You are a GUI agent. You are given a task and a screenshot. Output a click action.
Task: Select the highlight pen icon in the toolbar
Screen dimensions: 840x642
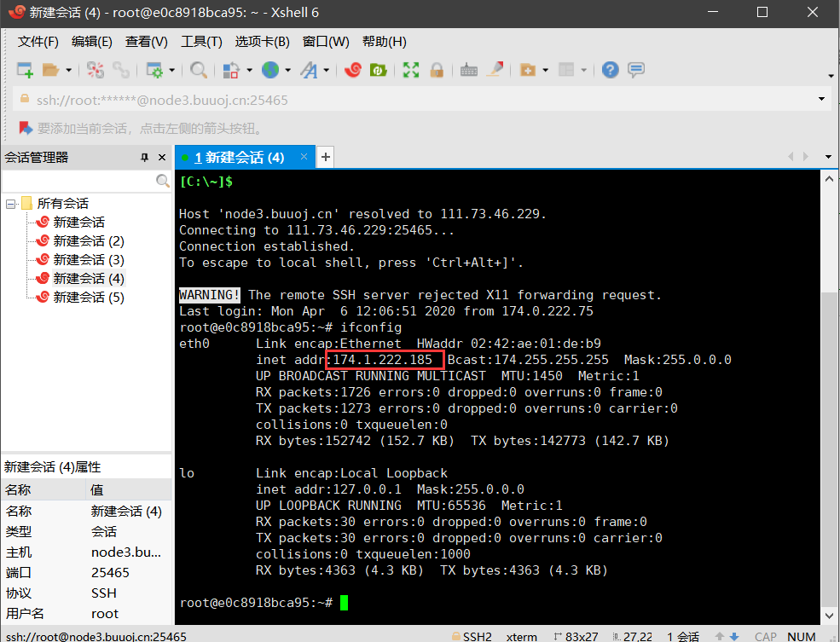(493, 69)
